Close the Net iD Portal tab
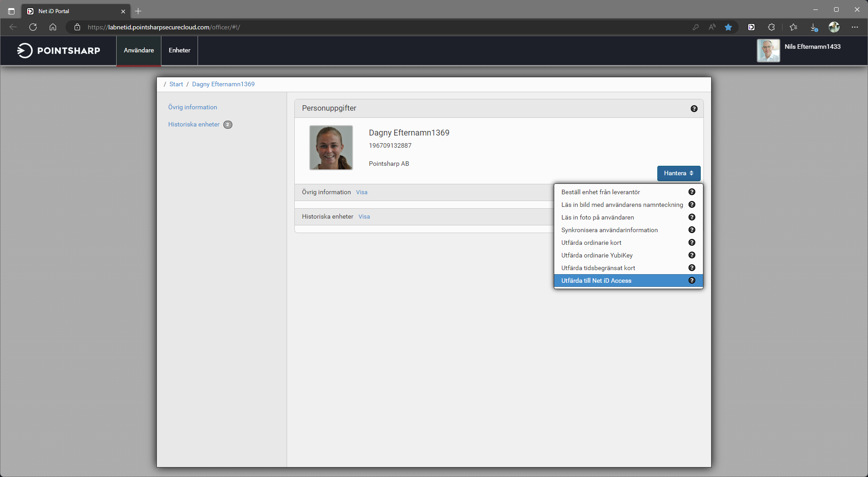This screenshot has width=868, height=477. 123,11
